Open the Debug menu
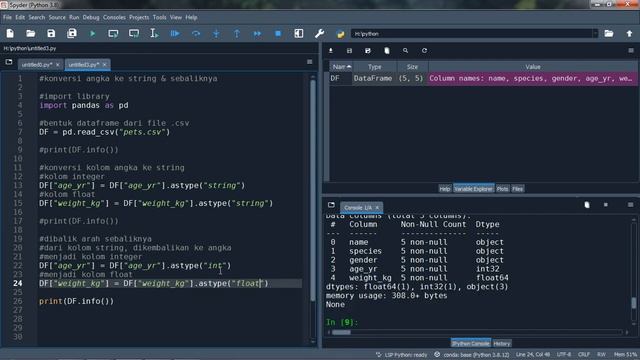The width and height of the screenshot is (640, 360). (91, 18)
